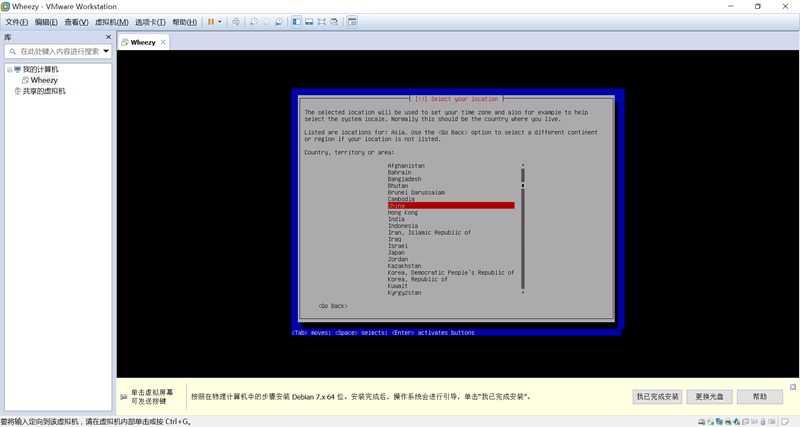
Task: Choose Iran, Islamic Republic of
Action: [429, 233]
